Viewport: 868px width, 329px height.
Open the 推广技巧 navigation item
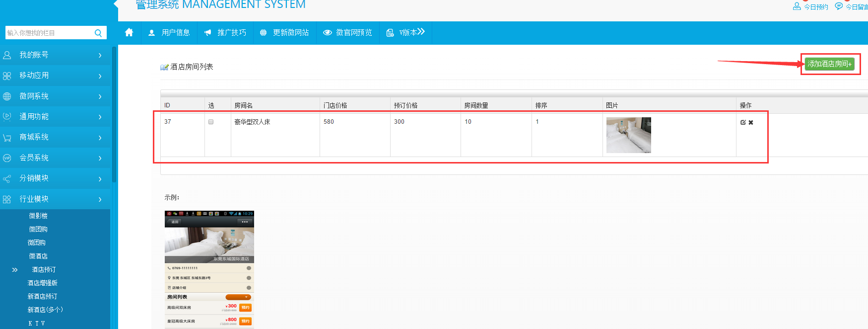225,33
